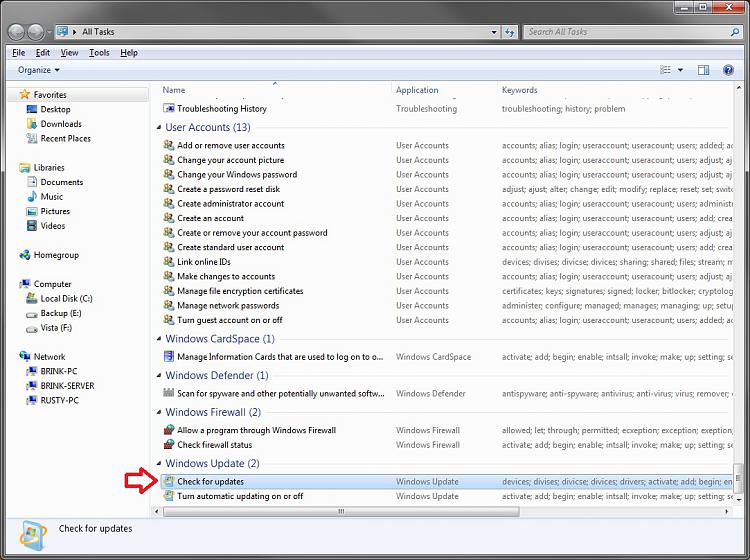Click the Favorites star icon
The image size is (750, 560).
tap(24, 94)
